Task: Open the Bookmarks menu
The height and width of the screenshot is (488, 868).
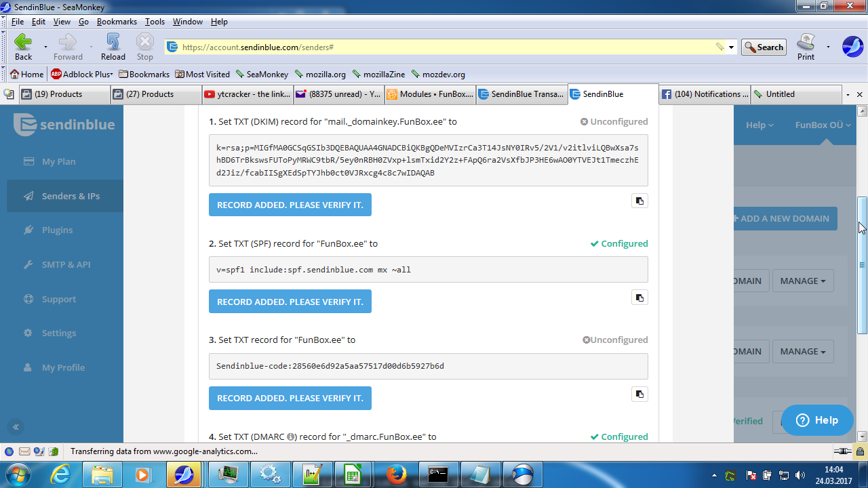Action: coord(117,22)
